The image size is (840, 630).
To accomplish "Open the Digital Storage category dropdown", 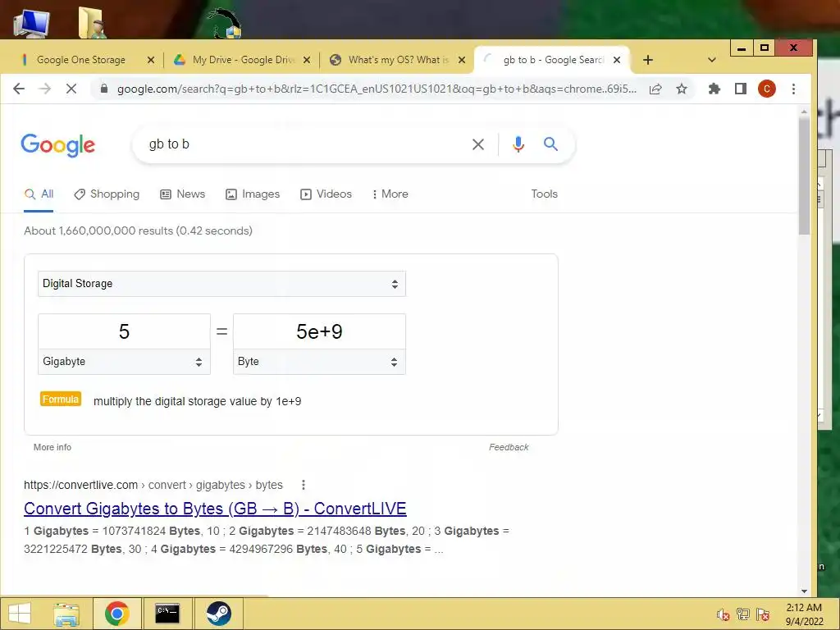I will (x=221, y=284).
